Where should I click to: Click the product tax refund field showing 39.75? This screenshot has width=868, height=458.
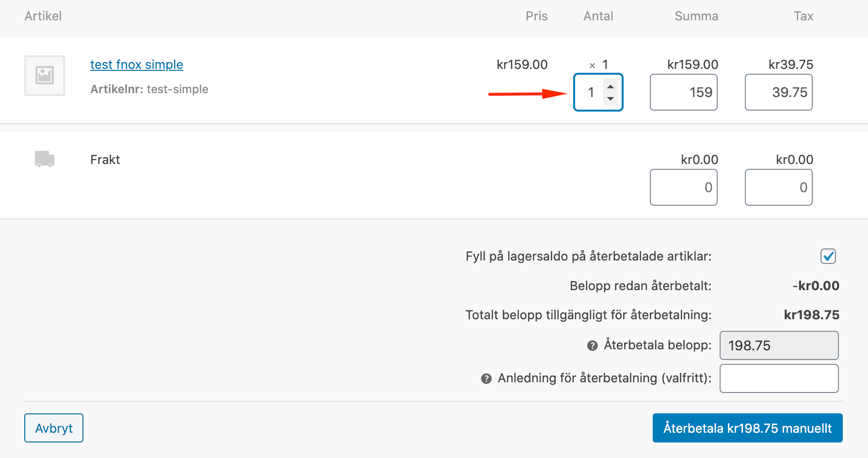[778, 92]
